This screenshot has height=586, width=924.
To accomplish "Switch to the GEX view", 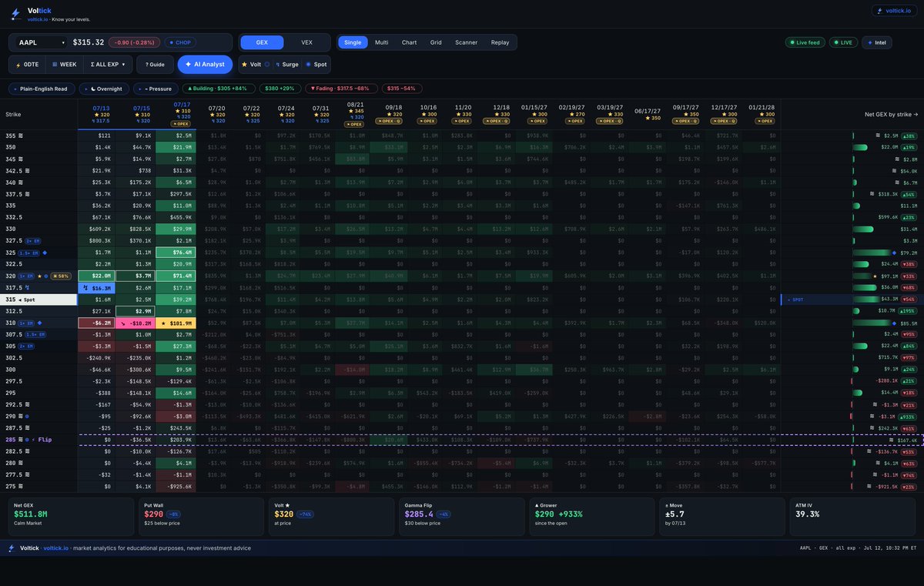I will [262, 42].
